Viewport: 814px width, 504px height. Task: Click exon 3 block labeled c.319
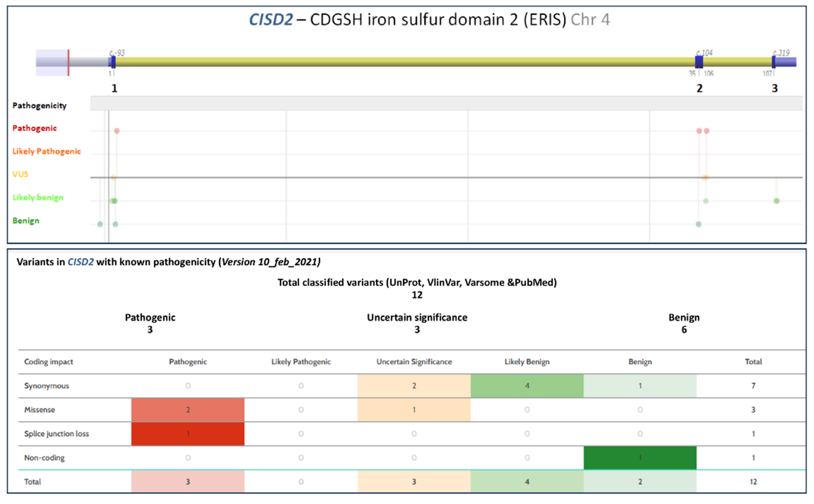coord(773,62)
